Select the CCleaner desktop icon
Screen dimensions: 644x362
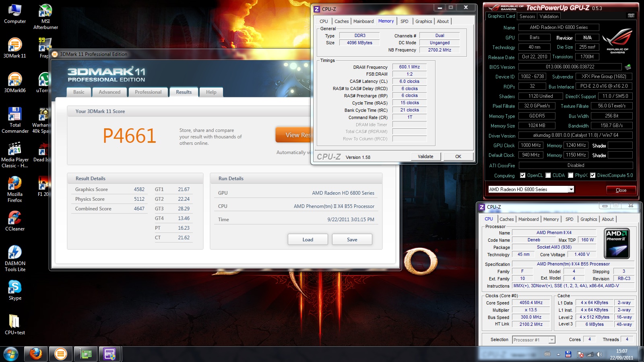(15, 221)
